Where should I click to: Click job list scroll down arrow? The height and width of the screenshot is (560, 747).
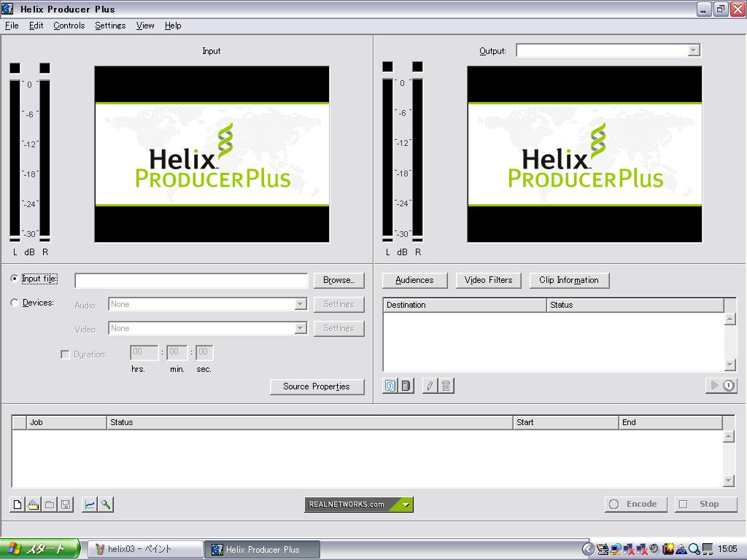coord(729,481)
